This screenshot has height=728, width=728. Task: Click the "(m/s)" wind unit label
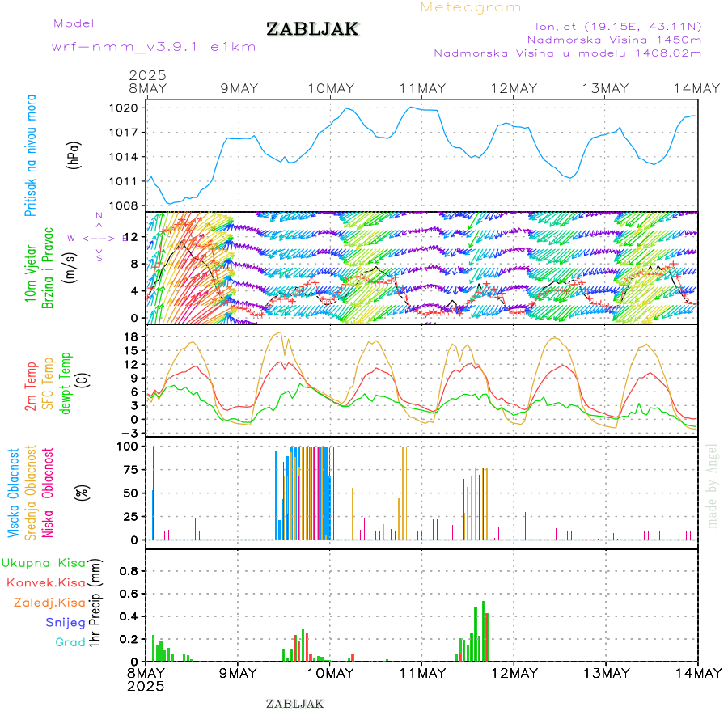pos(70,269)
